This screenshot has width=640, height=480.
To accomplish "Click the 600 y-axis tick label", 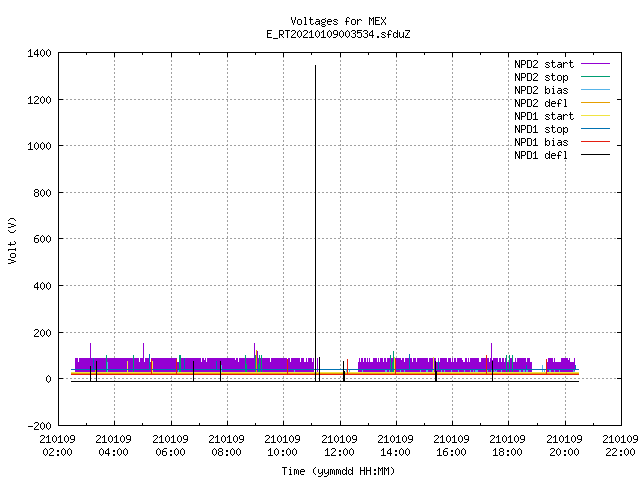I will tap(42, 239).
